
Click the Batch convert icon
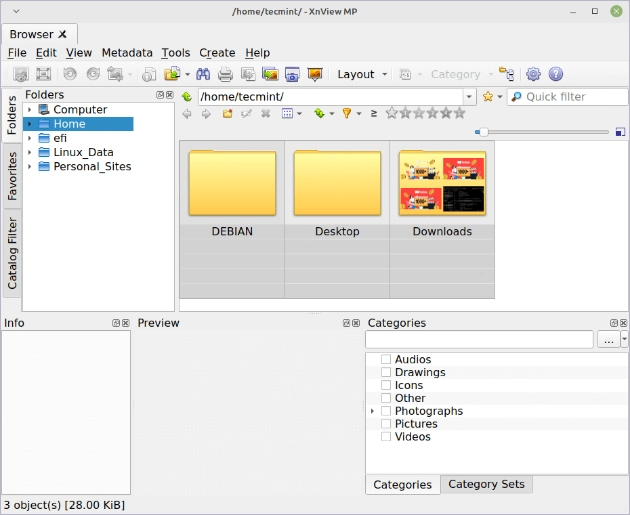[x=248, y=74]
